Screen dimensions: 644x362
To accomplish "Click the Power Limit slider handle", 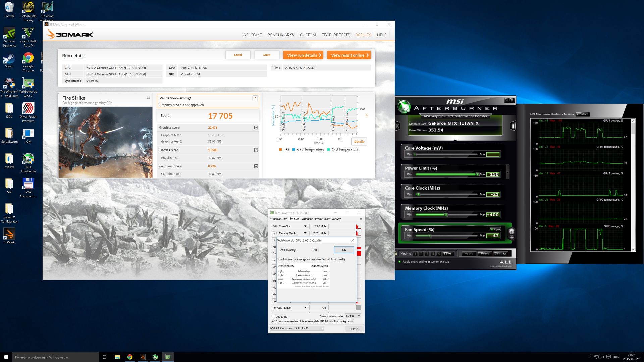I will [x=477, y=174].
